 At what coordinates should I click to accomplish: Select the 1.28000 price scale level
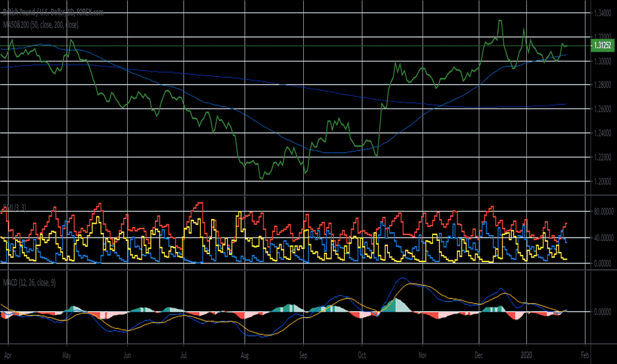pos(601,85)
